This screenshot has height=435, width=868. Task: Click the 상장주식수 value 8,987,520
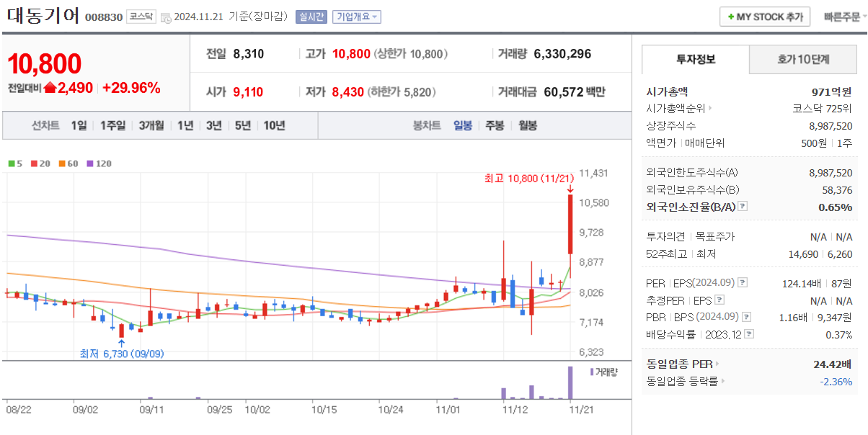[x=831, y=126]
